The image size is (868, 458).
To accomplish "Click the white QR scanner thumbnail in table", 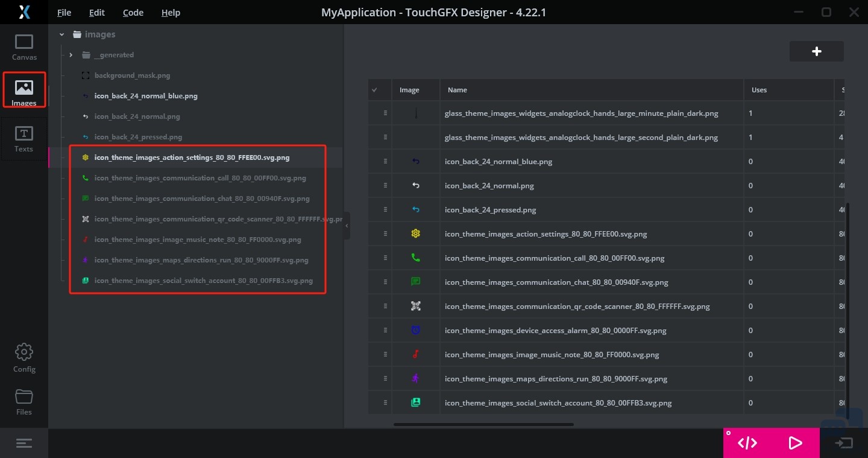I will pos(415,306).
